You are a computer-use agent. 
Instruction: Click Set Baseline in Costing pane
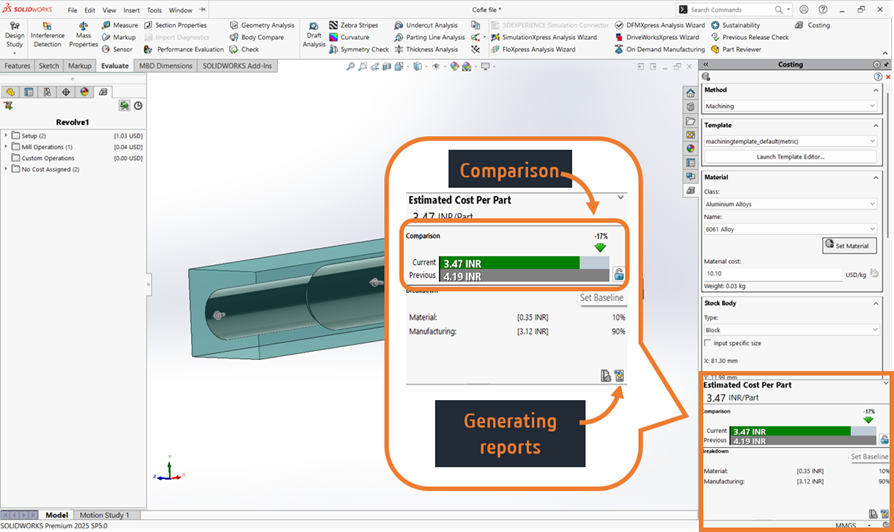coord(869,457)
